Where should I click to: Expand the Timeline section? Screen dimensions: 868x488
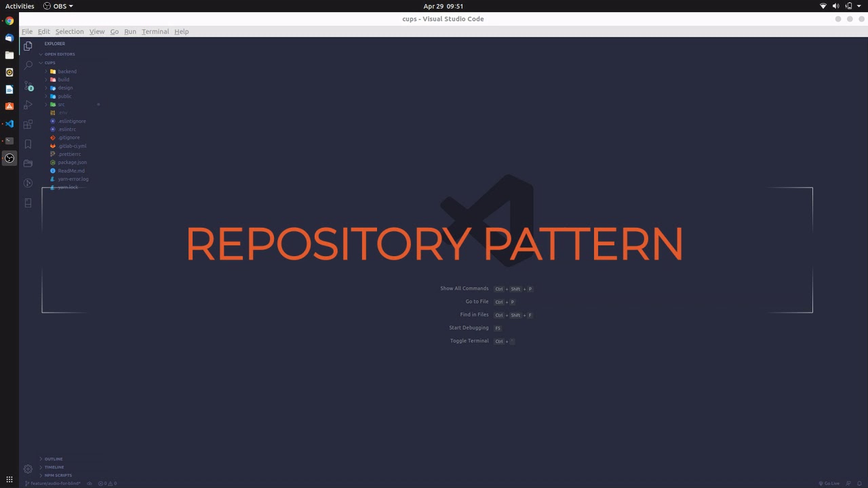[54, 467]
